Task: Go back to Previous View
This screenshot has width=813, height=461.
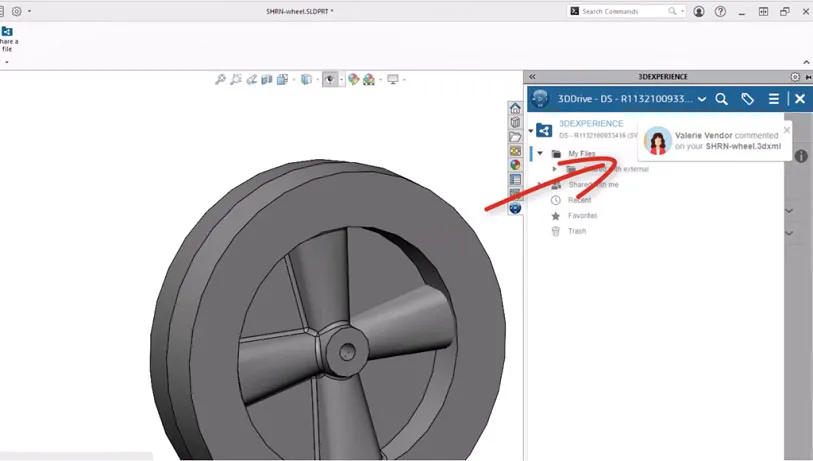Action: pos(251,79)
